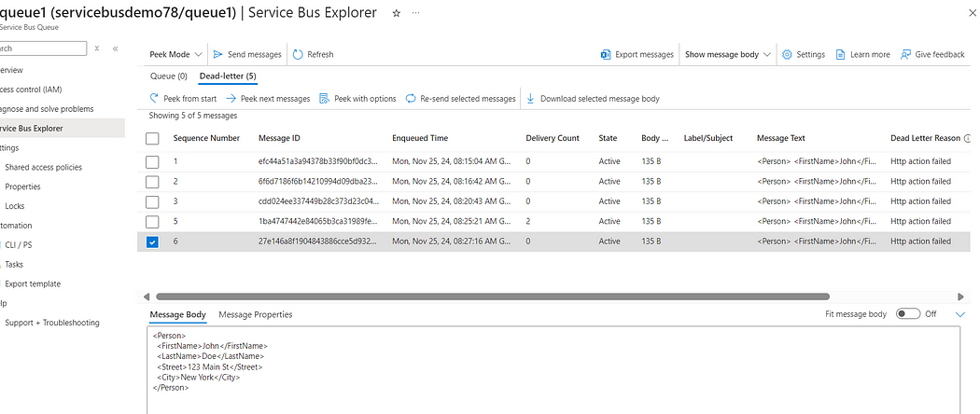Click the Delivery Count column header

coord(553,138)
